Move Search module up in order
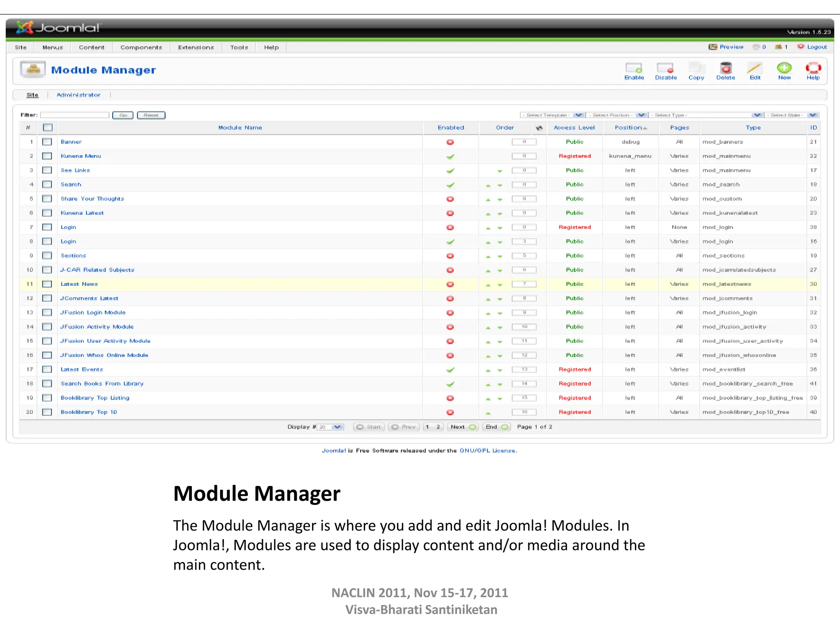 click(488, 185)
